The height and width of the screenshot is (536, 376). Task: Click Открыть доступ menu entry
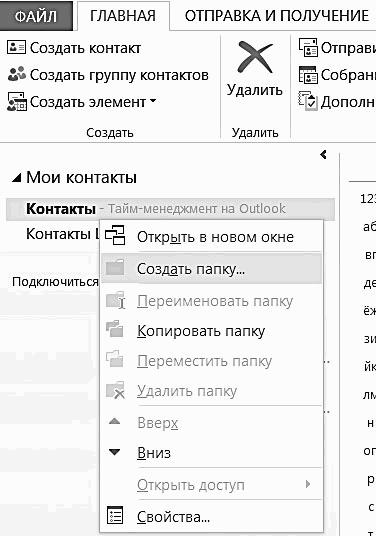[x=212, y=484]
